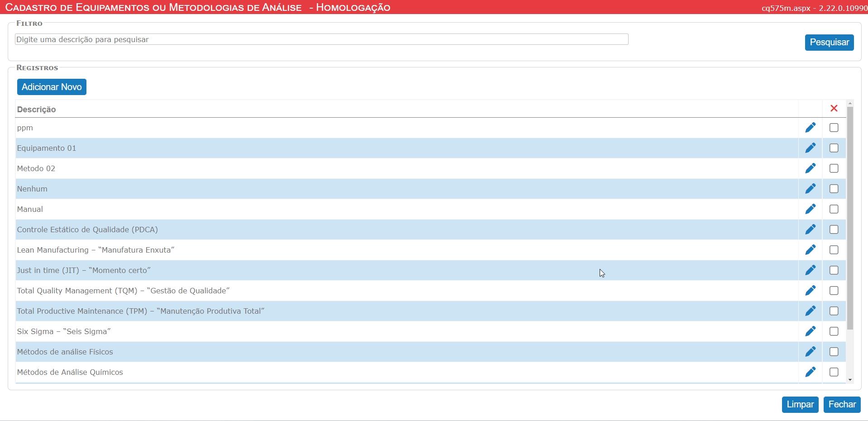Click the Limpar button
868x421 pixels.
(800, 404)
